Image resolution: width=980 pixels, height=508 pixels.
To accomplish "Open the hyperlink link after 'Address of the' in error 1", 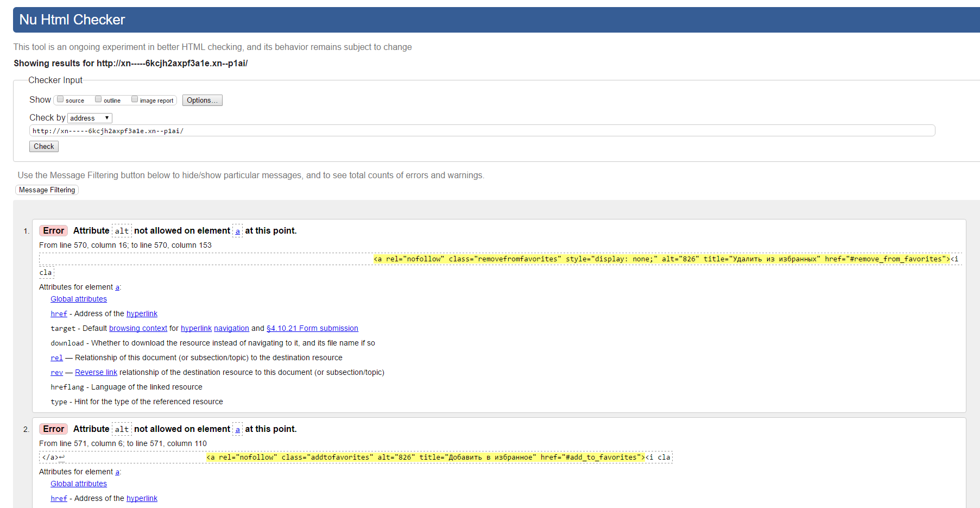I will click(142, 314).
